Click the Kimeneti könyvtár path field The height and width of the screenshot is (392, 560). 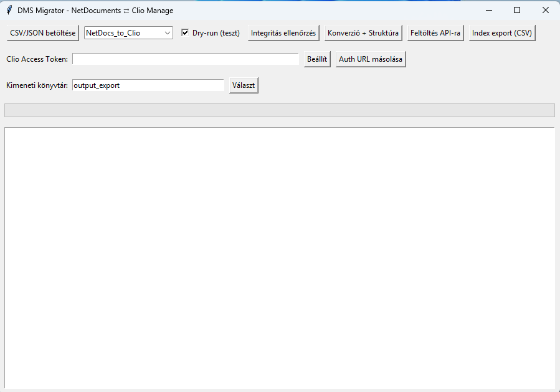148,85
